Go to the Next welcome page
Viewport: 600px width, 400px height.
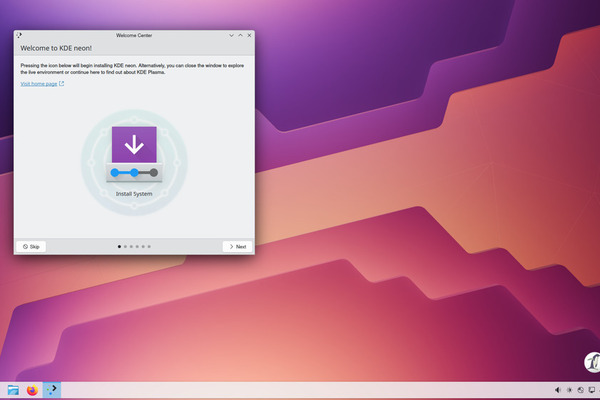(237, 246)
